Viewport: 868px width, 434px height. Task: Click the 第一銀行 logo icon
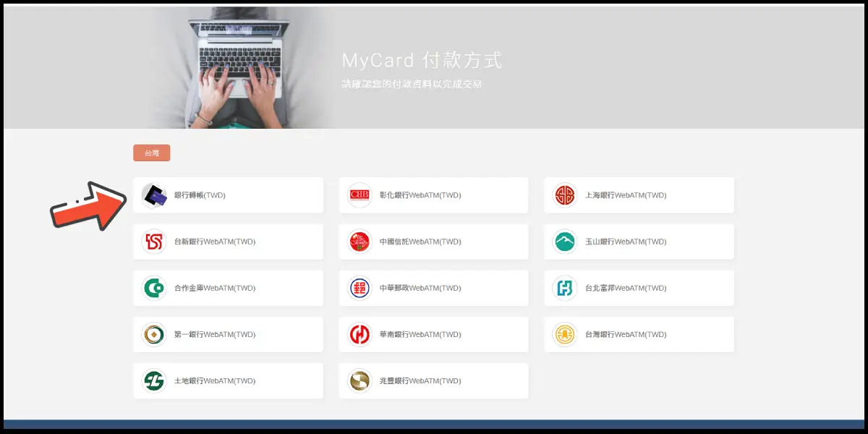point(154,334)
